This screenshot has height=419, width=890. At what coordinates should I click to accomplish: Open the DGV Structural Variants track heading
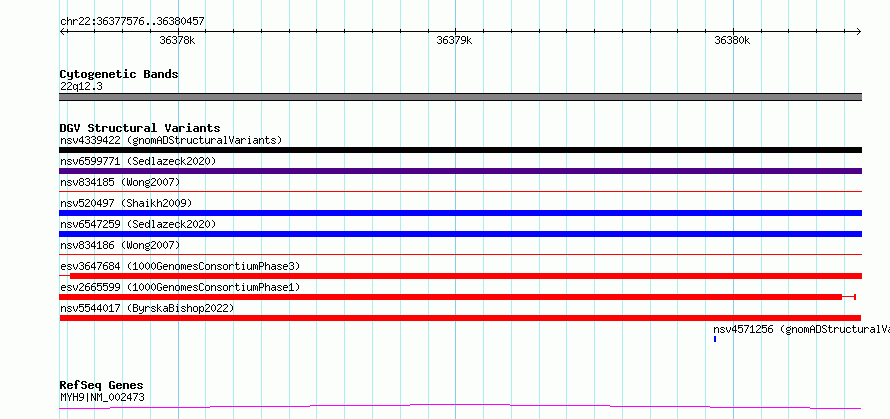click(140, 128)
